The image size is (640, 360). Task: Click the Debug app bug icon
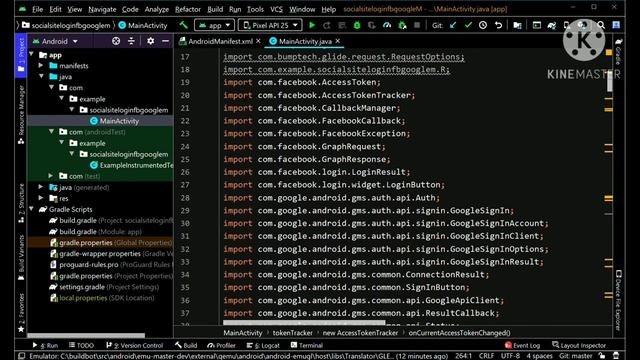(x=357, y=25)
